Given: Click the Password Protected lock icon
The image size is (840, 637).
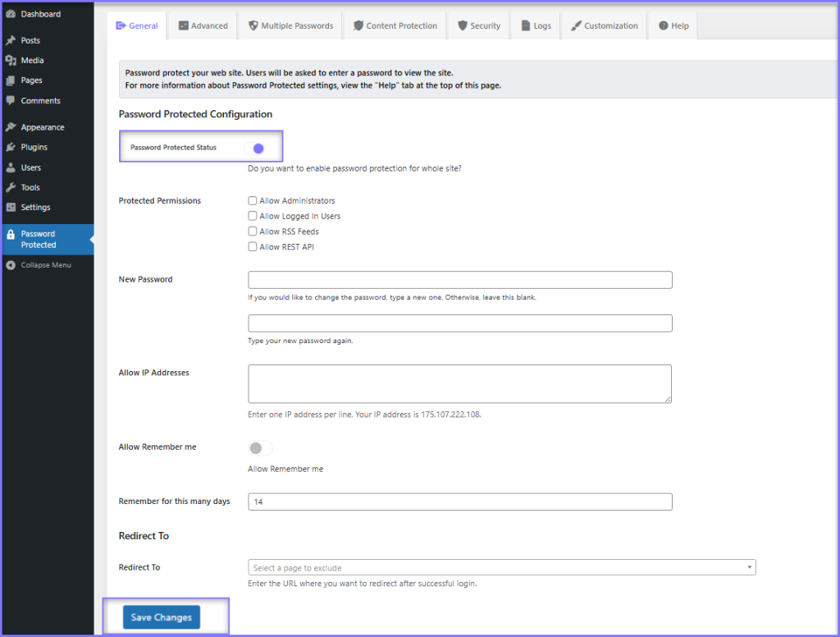Looking at the screenshot, I should pos(11,235).
